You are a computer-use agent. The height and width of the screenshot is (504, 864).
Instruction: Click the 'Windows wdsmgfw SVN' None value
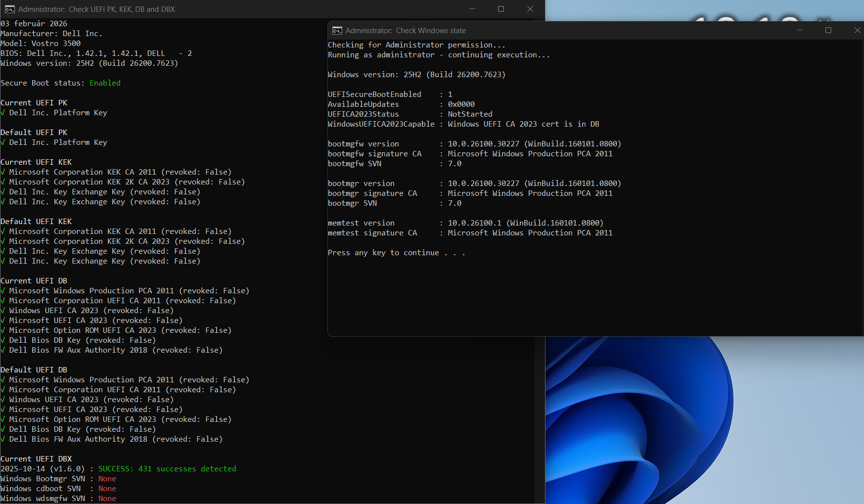coord(107,499)
